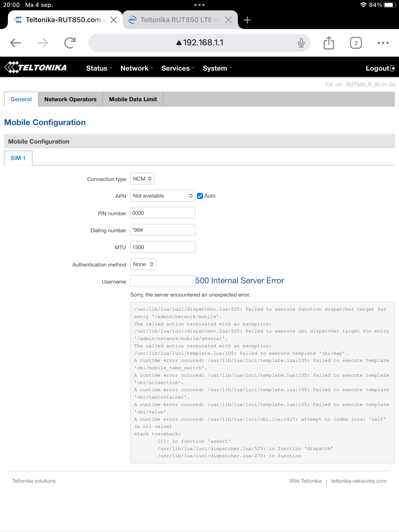Viewport: 399px width, 532px height.
Task: Close the Teltonika RUT850 LTE router tab
Action: 229,20
